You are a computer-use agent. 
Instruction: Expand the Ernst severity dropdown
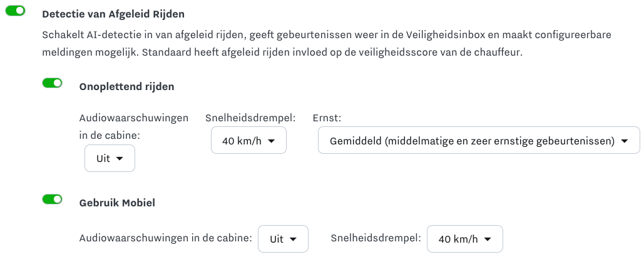tap(479, 141)
